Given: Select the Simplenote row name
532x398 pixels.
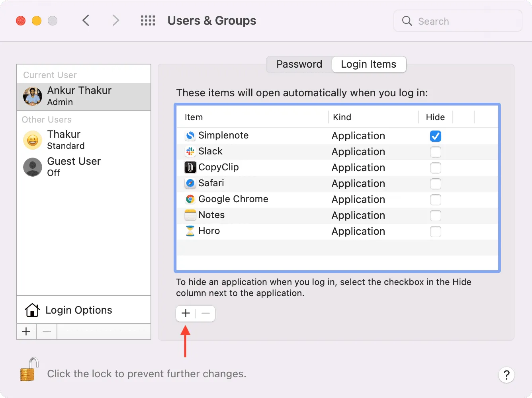Looking at the screenshot, I should [223, 135].
